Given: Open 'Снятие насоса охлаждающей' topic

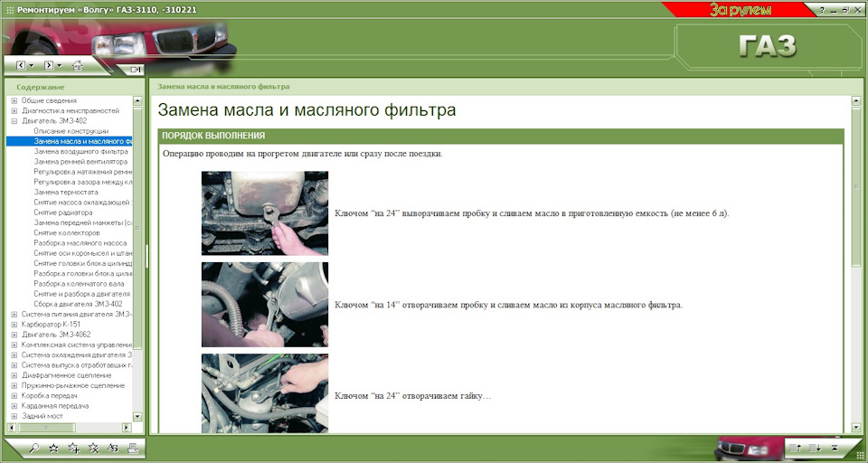Looking at the screenshot, I should (x=82, y=203).
